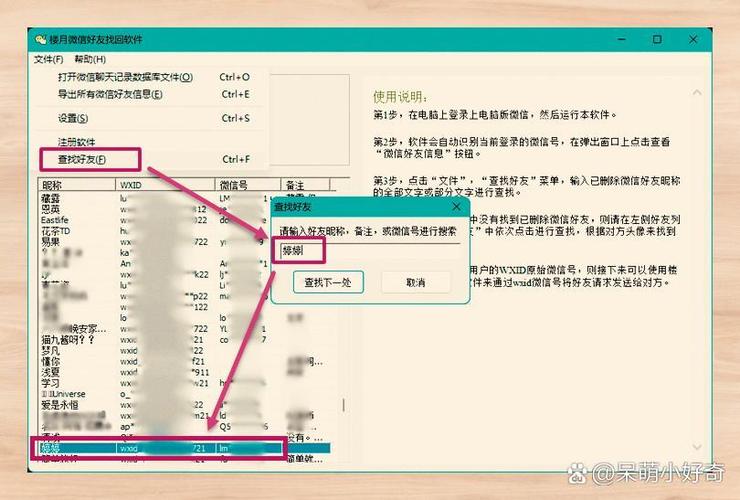Maximize the 楼月微信好友找回软件 window
The height and width of the screenshot is (500, 740).
point(657,39)
